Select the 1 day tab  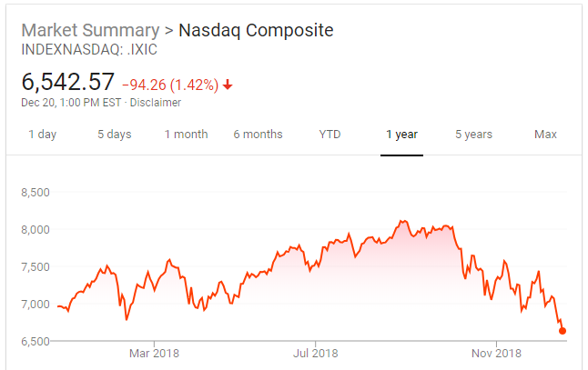(43, 135)
